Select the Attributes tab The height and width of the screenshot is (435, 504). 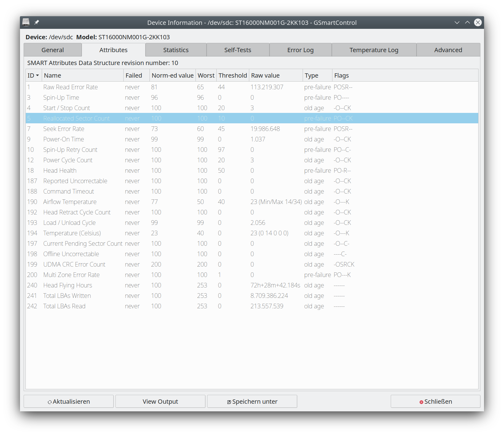click(x=114, y=50)
